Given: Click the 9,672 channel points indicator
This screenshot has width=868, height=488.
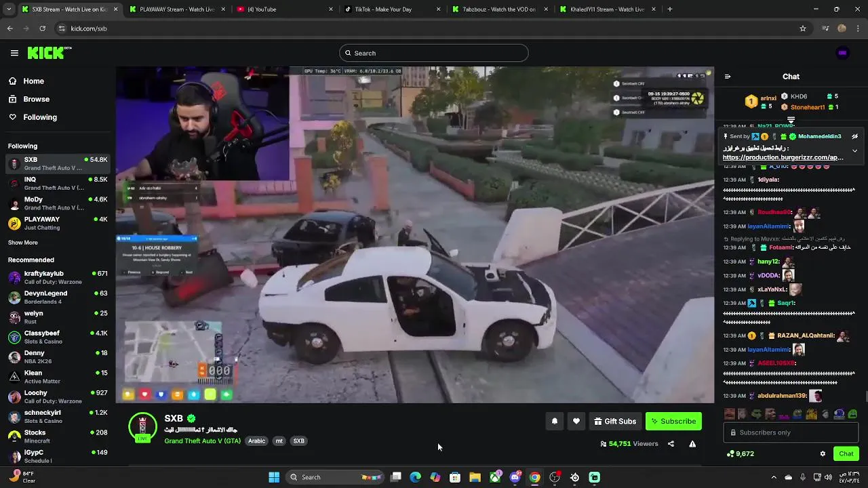Looking at the screenshot, I should point(740,453).
